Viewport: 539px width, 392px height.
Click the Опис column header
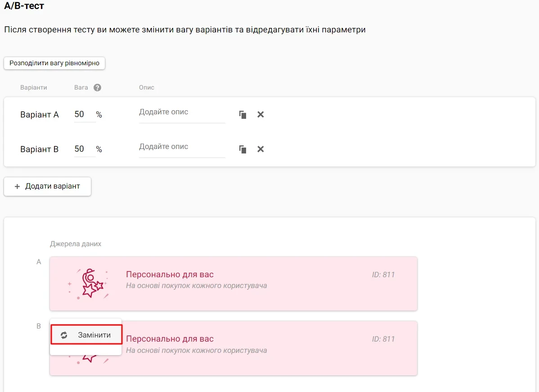coord(146,88)
